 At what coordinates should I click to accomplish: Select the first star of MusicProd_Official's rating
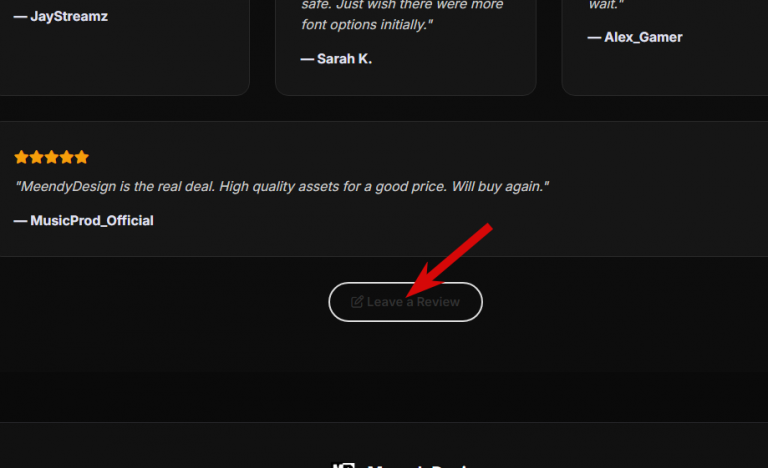[22, 157]
